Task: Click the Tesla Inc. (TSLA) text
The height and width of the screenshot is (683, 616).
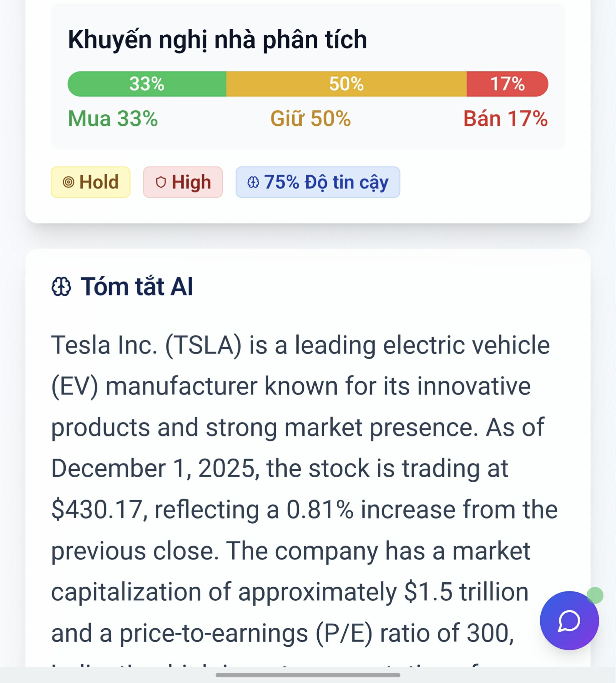Action: click(x=146, y=345)
